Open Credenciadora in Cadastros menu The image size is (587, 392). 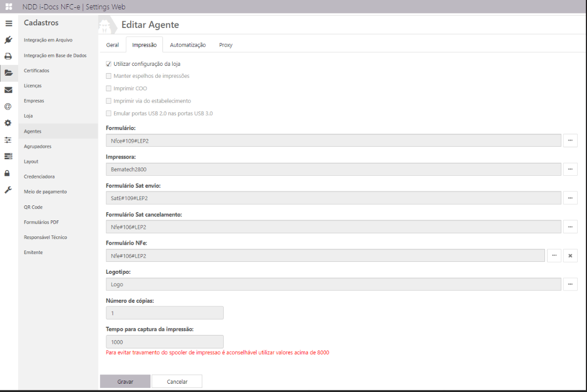(39, 176)
